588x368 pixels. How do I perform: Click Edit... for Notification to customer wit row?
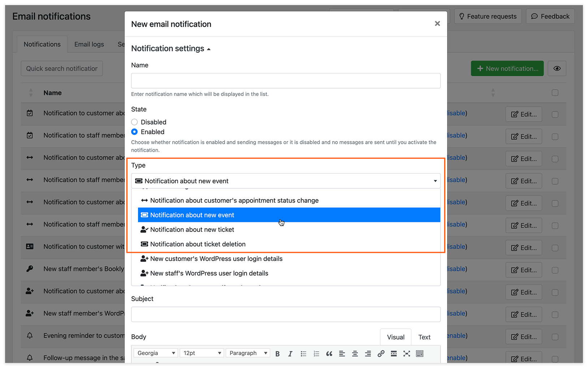524,248
